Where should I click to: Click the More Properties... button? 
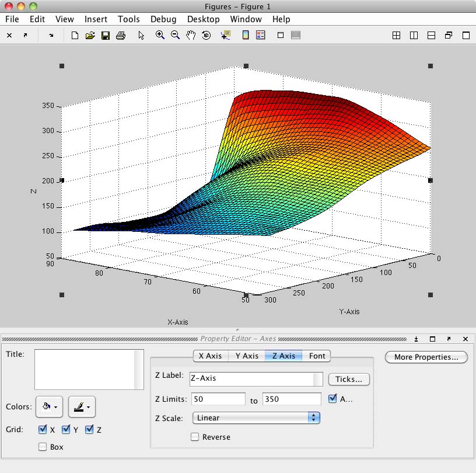(426, 357)
